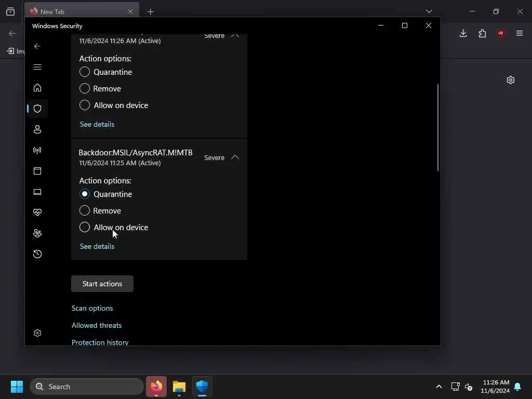Select Quarantine for AsyncRAT threat

pos(85,194)
